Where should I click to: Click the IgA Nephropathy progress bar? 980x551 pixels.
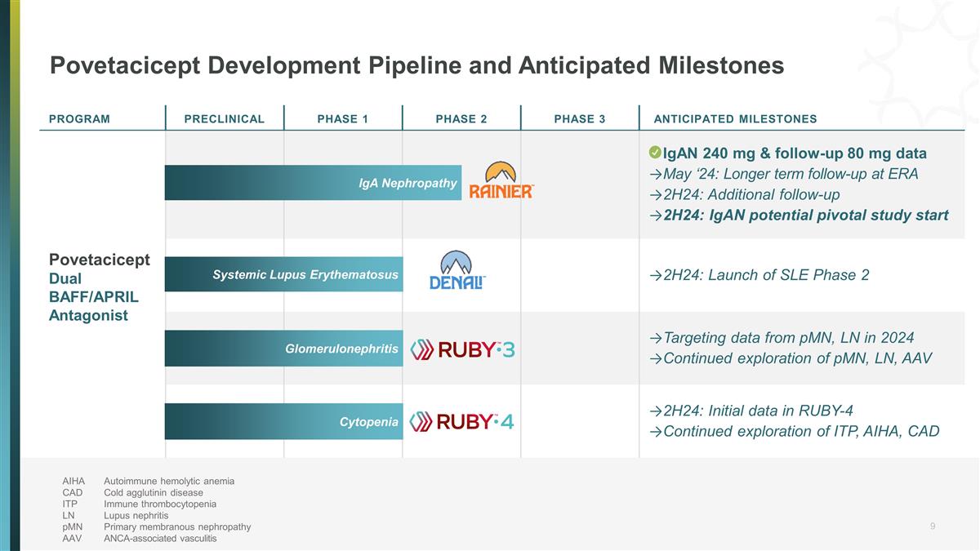tap(313, 183)
